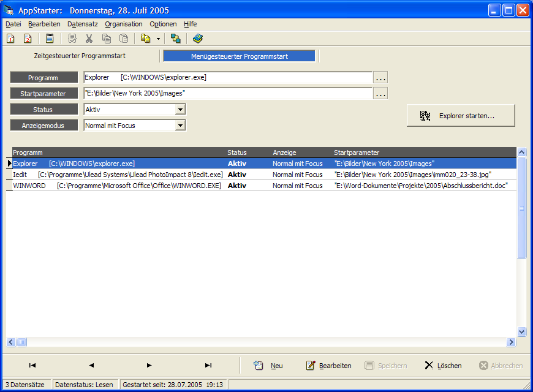Expand the Anzeigemodus dropdown
533x392 pixels.
(180, 126)
